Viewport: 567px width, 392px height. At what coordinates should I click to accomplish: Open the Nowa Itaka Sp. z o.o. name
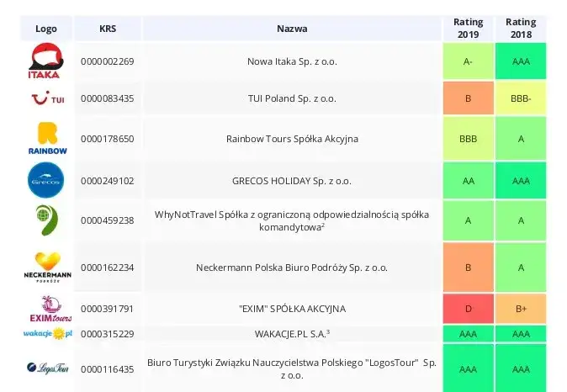[292, 61]
